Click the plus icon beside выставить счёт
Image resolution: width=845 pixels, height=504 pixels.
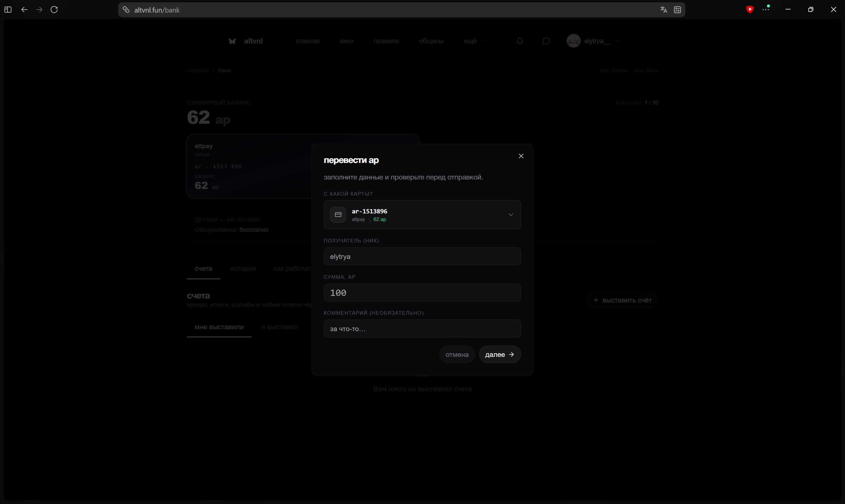595,300
